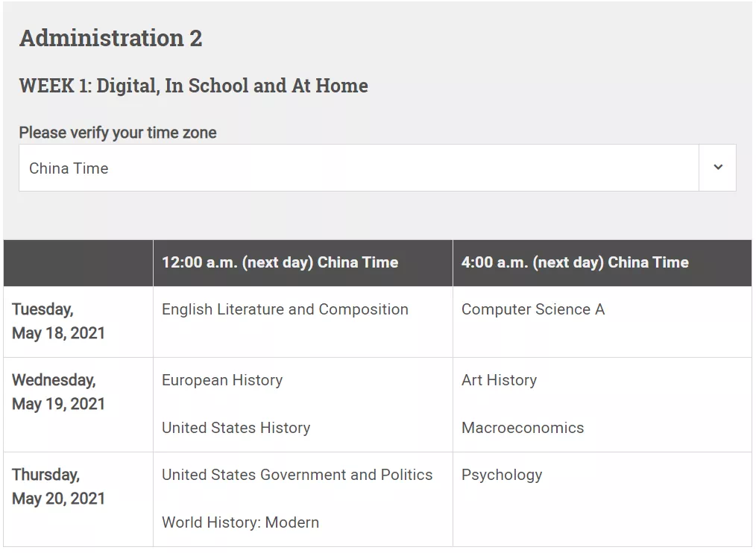Click English Literature and Composition exam

[x=285, y=309]
